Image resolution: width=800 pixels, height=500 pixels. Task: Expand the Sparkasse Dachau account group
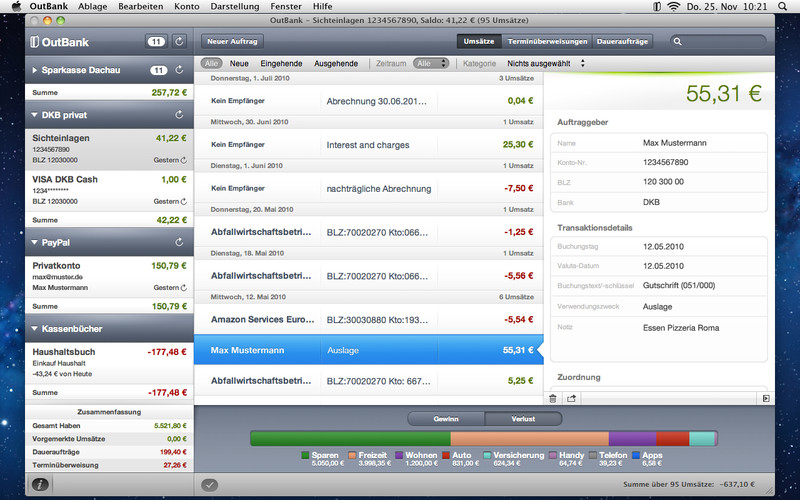(35, 71)
